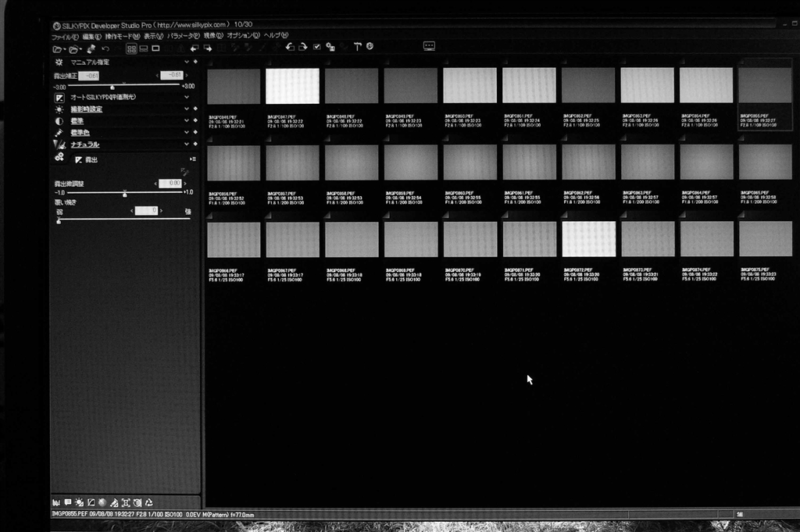Click the white balance adjustment icon at bottom
Screen dimensions: 800x532
click(x=80, y=503)
